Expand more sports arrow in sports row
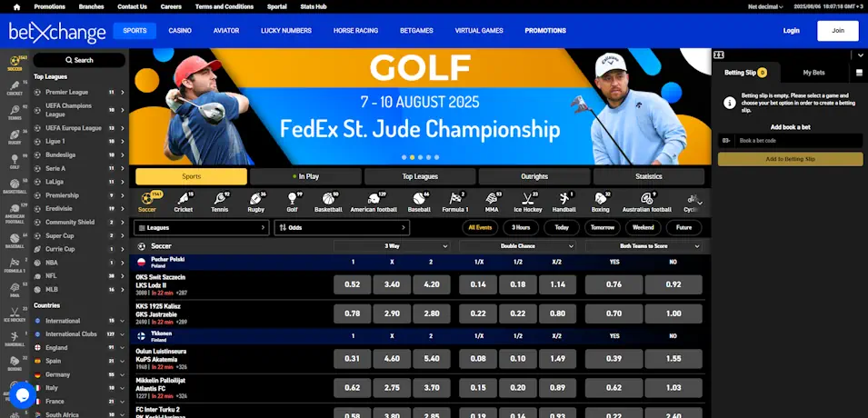868x418 pixels. coord(700,204)
